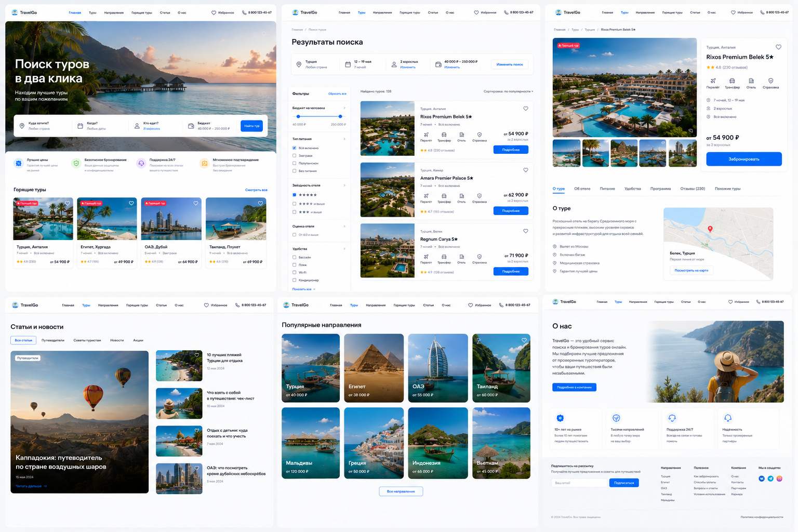Click the Поддержка 24/7 headset icon on the About page
The image size is (798, 532).
coord(672,418)
